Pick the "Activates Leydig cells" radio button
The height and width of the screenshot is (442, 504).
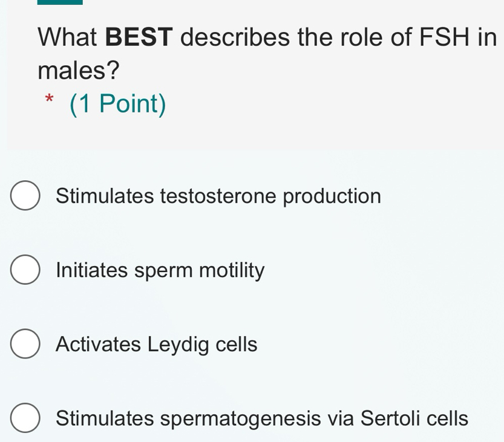[25, 345]
